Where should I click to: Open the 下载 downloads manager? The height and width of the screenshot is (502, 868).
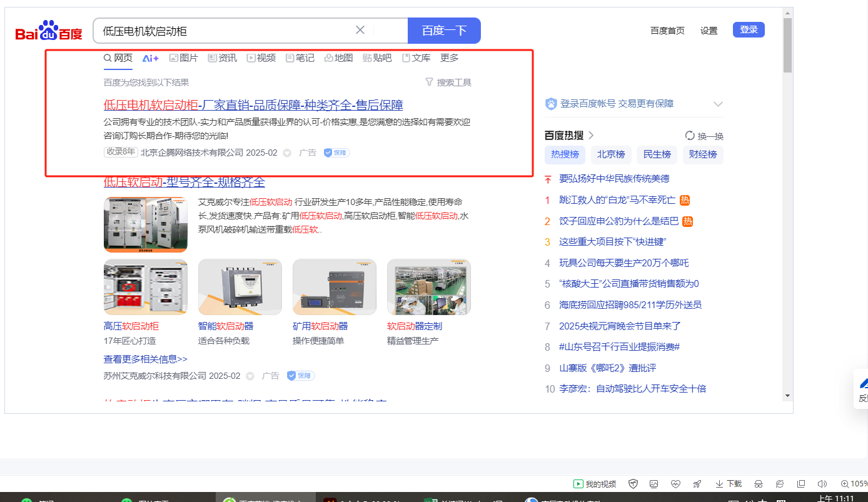[x=729, y=484]
